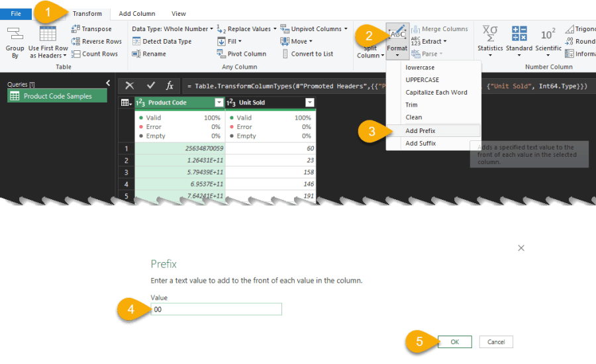Select Add Prefix from the Format menu
Viewport: 596px width, 364px height.
point(420,131)
